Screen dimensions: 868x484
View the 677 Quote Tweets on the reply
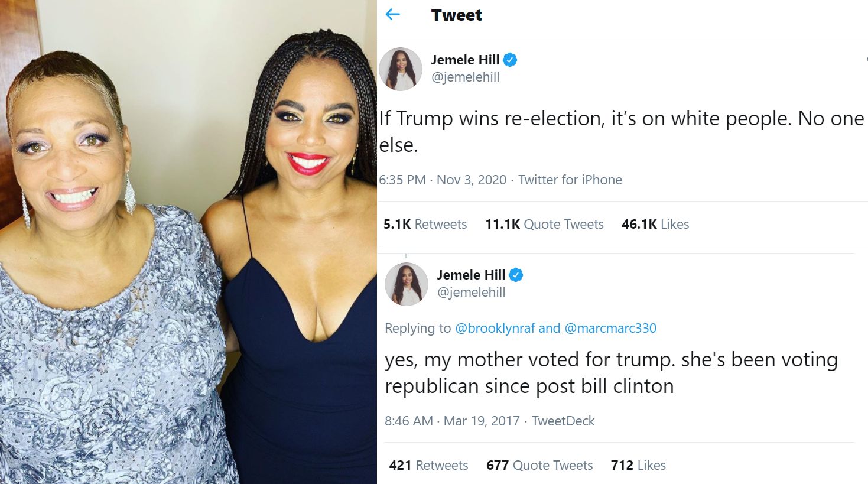tap(539, 465)
